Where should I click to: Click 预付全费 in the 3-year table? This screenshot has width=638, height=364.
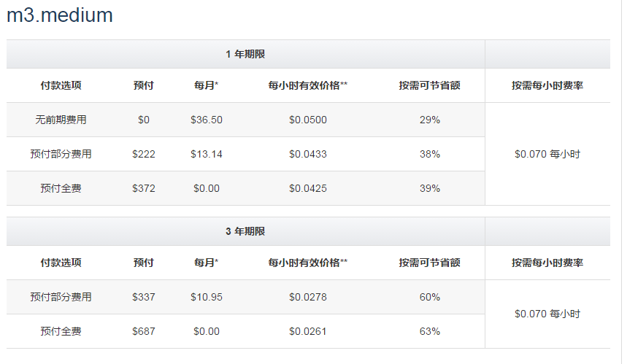point(61,331)
